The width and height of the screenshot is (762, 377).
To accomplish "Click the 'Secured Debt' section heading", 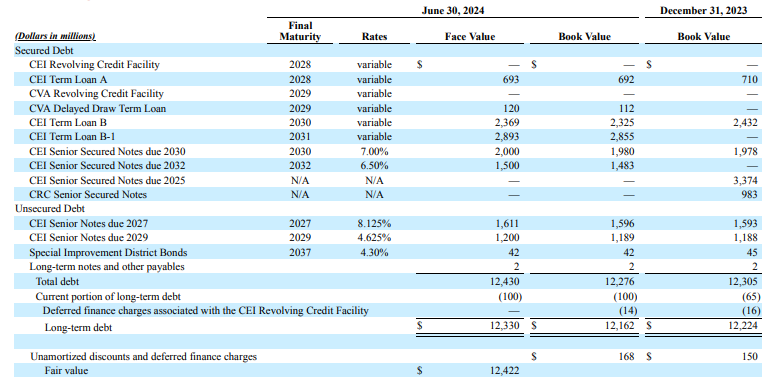I will 44,50.
